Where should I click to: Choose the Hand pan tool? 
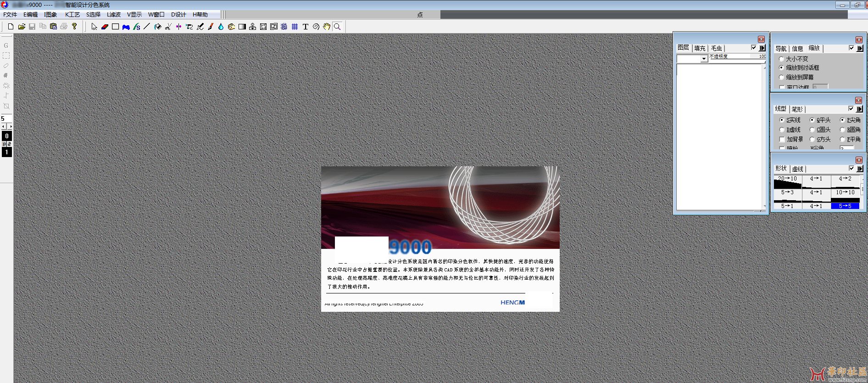[326, 27]
